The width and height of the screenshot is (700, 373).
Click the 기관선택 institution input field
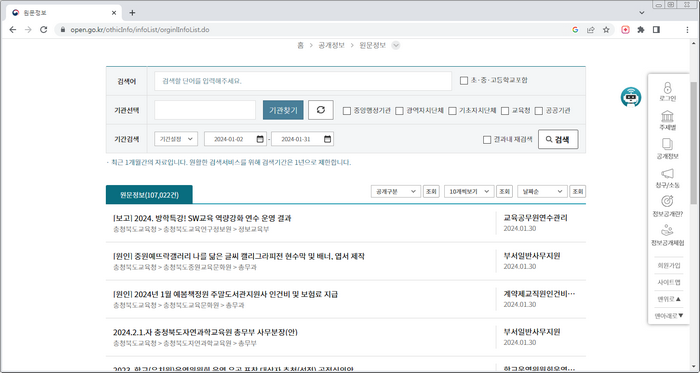click(205, 110)
